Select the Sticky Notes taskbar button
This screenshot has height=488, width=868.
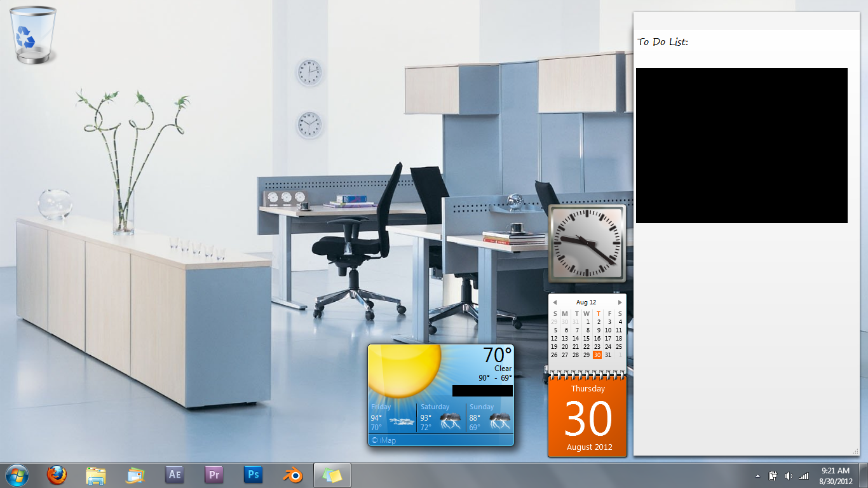[332, 475]
